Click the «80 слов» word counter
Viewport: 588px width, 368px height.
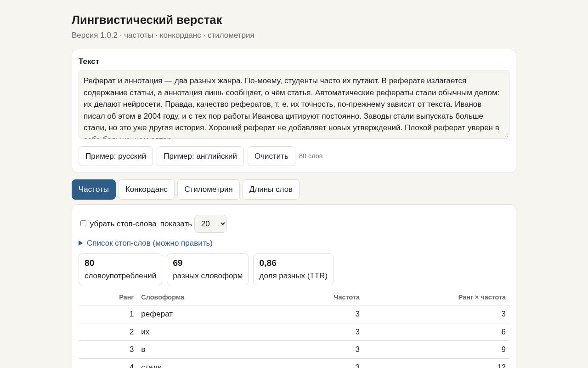(311, 156)
